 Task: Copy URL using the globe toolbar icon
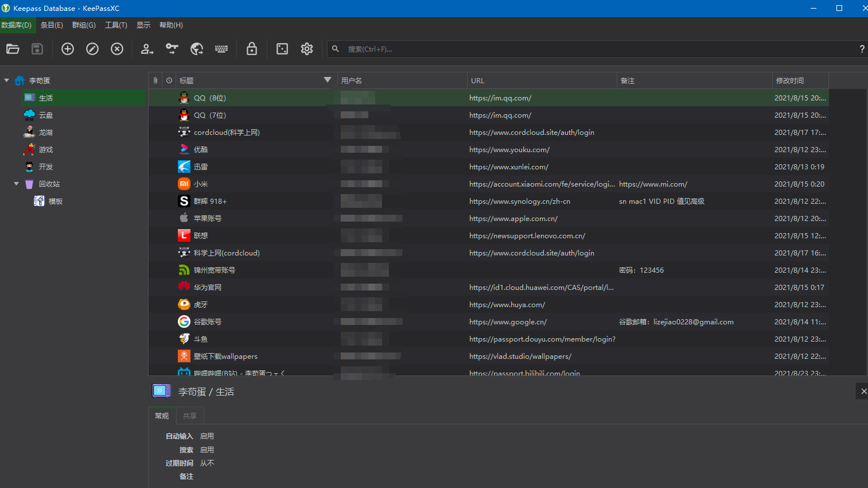(197, 49)
